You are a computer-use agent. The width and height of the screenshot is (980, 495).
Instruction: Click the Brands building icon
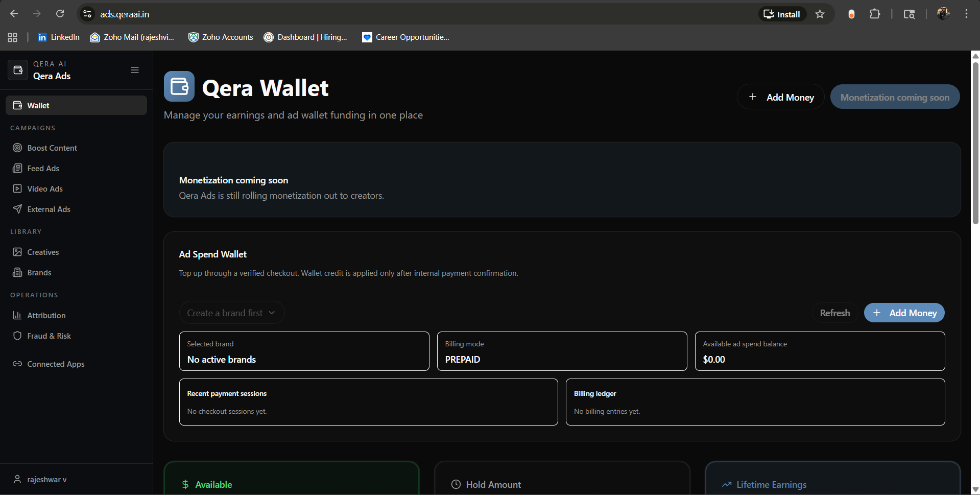[x=17, y=272]
